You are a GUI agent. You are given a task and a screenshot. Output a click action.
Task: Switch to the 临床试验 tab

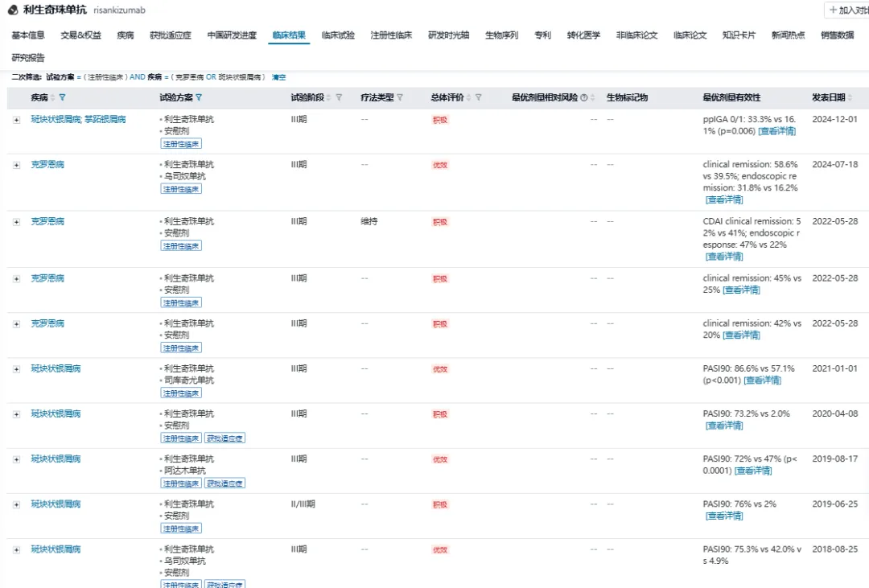(338, 35)
